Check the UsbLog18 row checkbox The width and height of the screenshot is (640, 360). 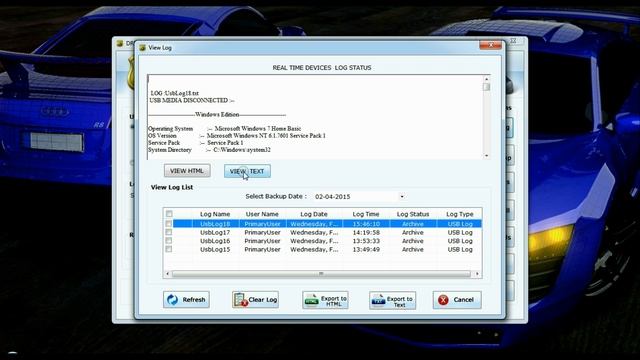click(169, 224)
